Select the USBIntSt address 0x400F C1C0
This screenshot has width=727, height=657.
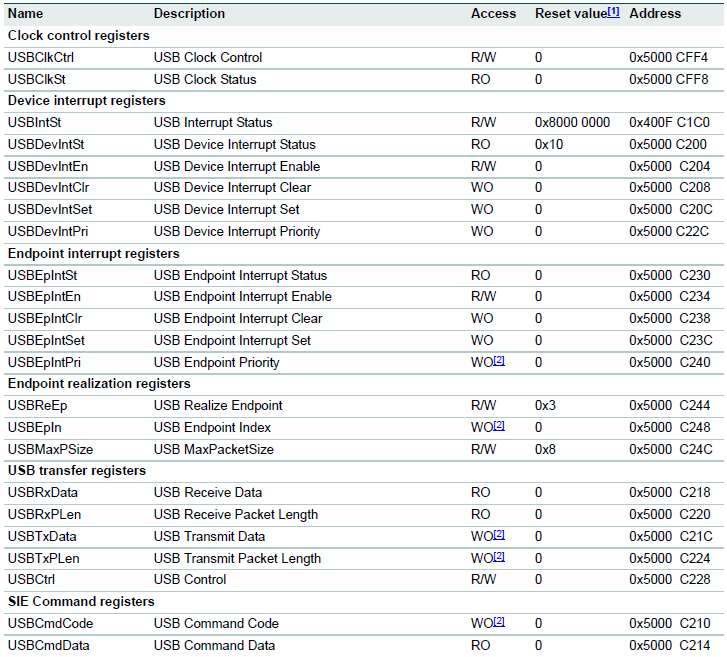coord(669,123)
